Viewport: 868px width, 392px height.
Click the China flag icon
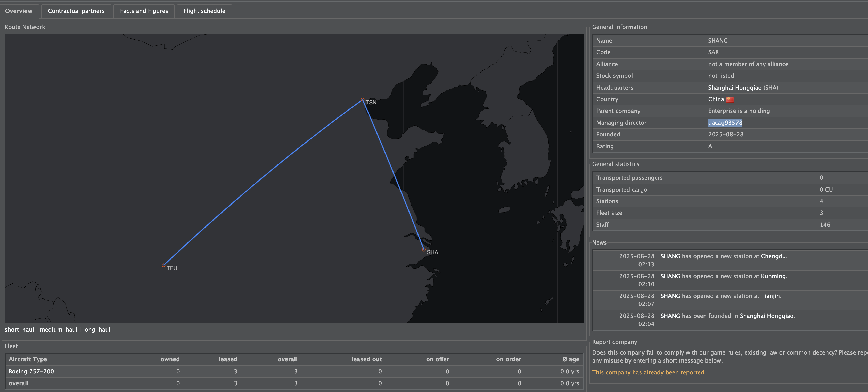pyautogui.click(x=730, y=99)
